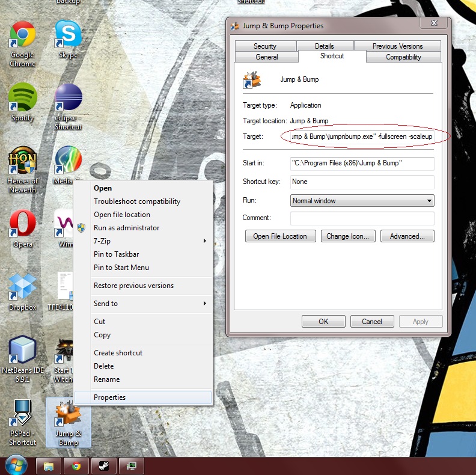Image resolution: width=476 pixels, height=475 pixels.
Task: Click the Change Icon button
Action: pos(348,236)
